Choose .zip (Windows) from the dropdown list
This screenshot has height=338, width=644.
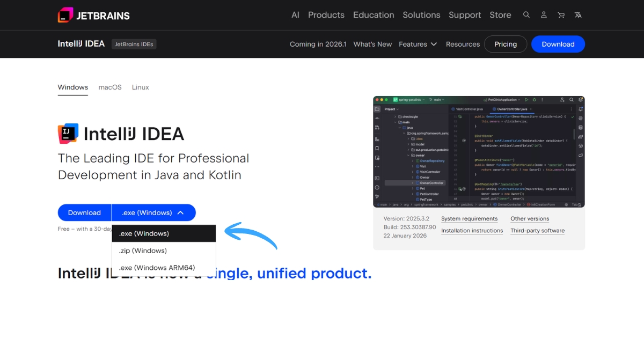click(164, 251)
